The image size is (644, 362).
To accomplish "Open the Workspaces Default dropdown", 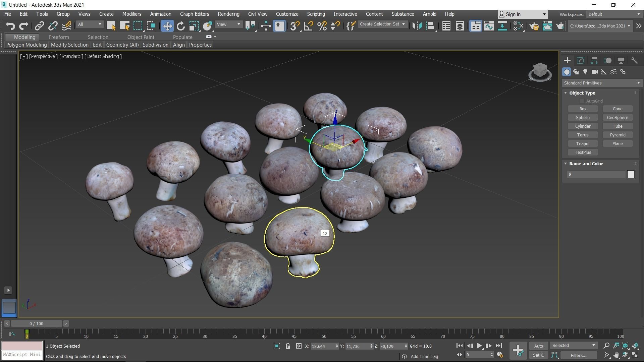I will click(x=614, y=14).
